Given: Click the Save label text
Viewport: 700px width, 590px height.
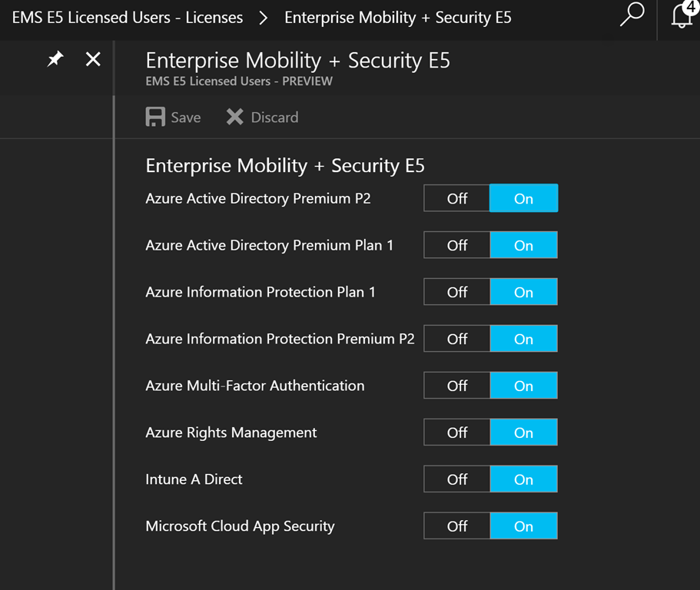Looking at the screenshot, I should pos(186,118).
